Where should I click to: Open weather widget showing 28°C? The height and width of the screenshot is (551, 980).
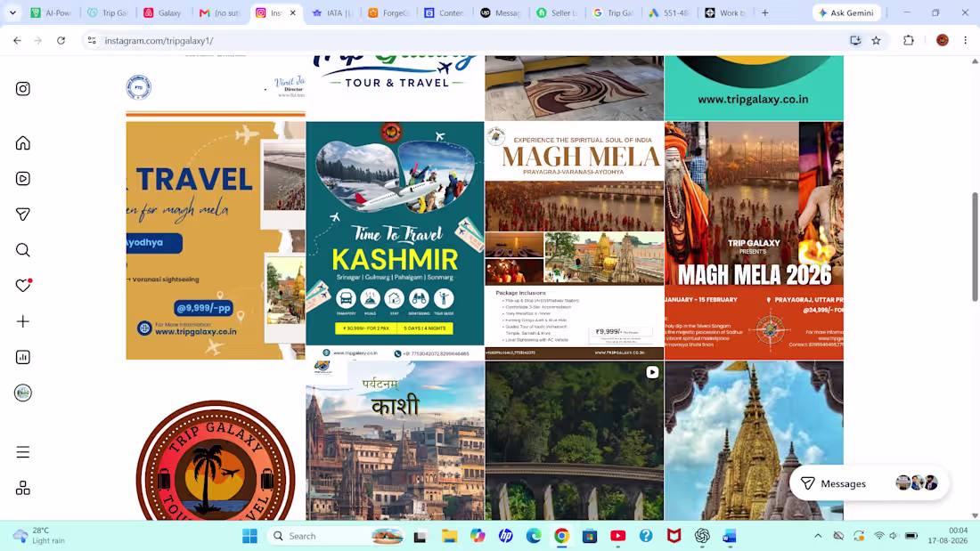(39, 536)
